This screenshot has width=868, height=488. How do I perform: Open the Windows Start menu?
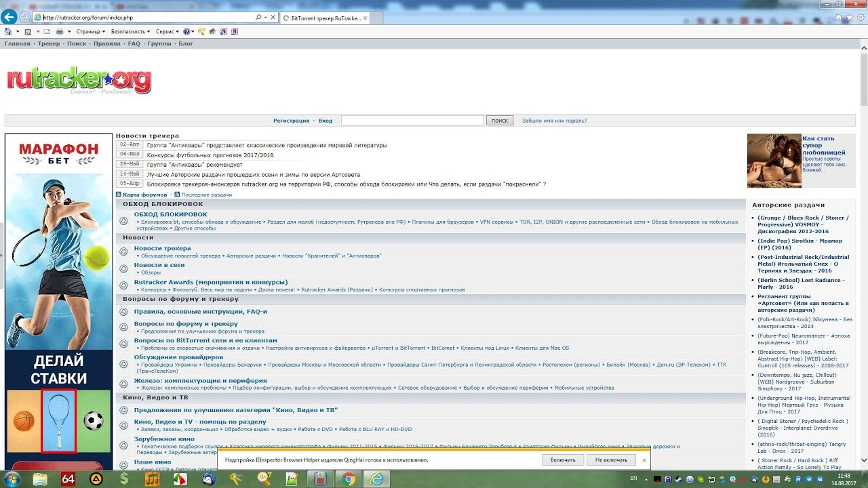click(12, 479)
